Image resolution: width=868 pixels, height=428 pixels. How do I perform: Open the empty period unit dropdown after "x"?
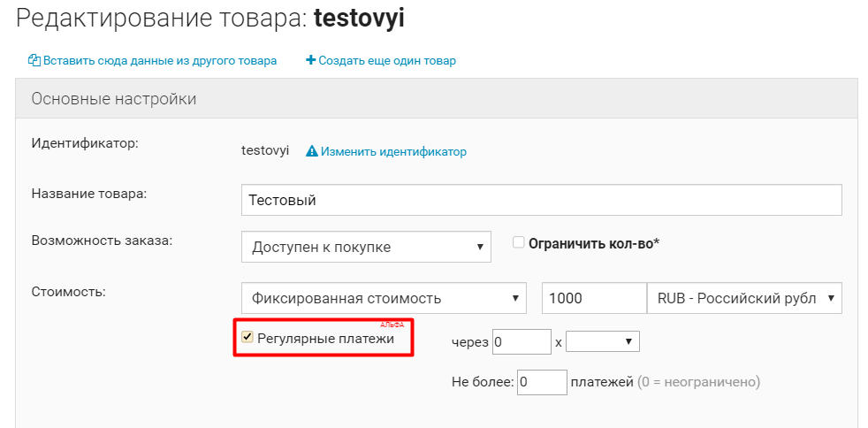(x=602, y=341)
